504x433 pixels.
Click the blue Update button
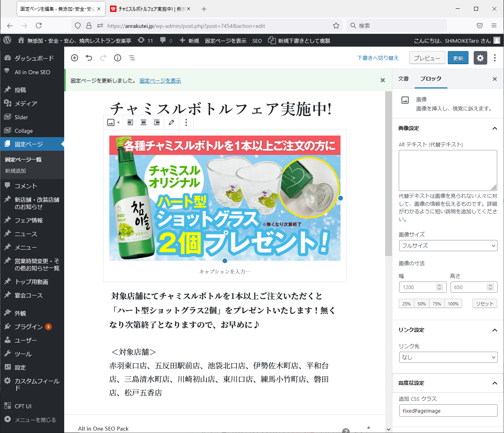pos(458,58)
